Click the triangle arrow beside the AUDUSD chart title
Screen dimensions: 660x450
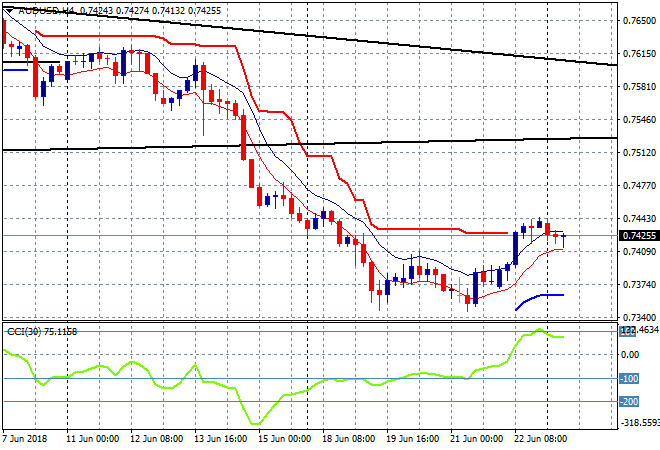(x=9, y=11)
